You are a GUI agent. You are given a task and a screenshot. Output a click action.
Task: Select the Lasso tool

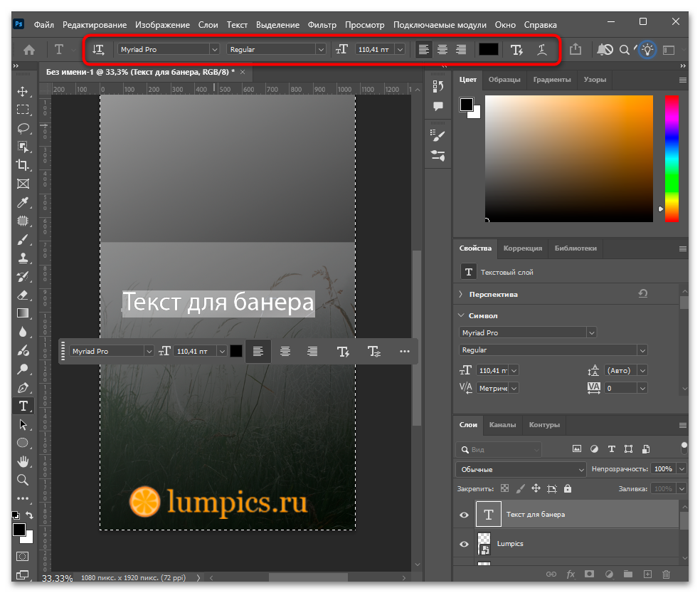[x=23, y=129]
